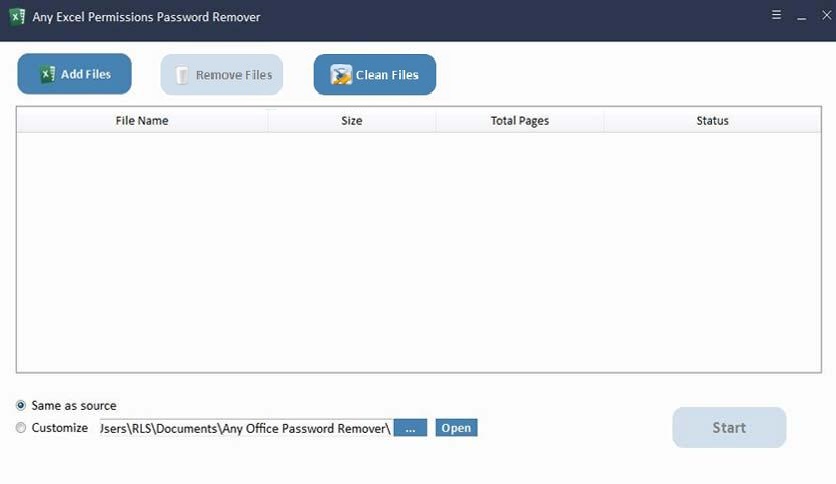Click the output folder path field
The height and width of the screenshot is (484, 836).
246,428
